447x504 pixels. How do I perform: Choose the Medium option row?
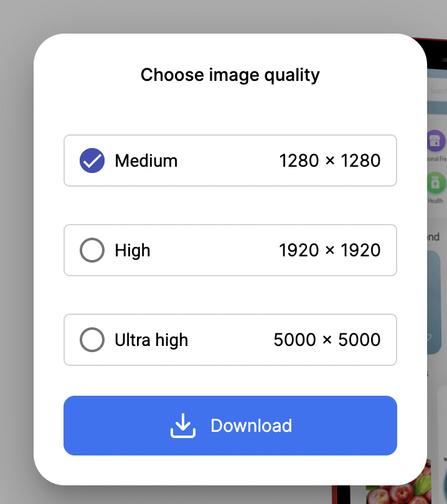click(230, 161)
